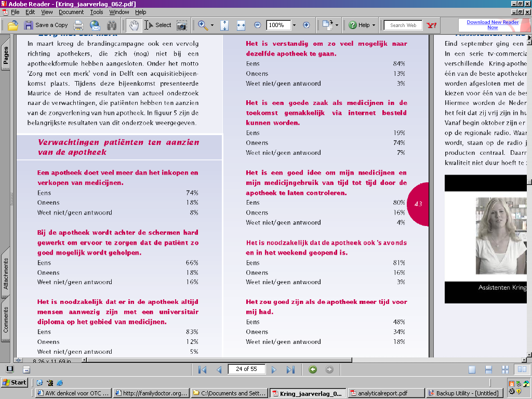Open the Tools menu
Image resolution: width=532 pixels, height=399 pixels.
click(97, 12)
